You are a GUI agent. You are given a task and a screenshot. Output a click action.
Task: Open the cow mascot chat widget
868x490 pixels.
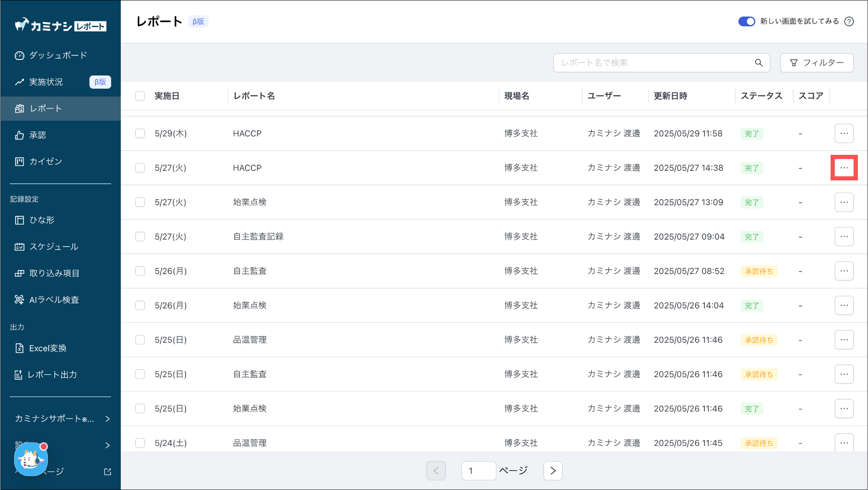(31, 459)
